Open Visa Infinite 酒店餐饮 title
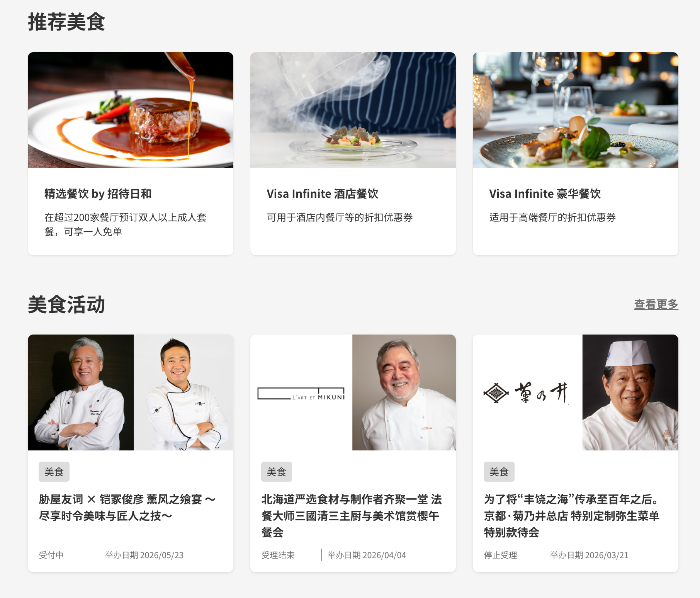The image size is (700, 598). point(323,194)
